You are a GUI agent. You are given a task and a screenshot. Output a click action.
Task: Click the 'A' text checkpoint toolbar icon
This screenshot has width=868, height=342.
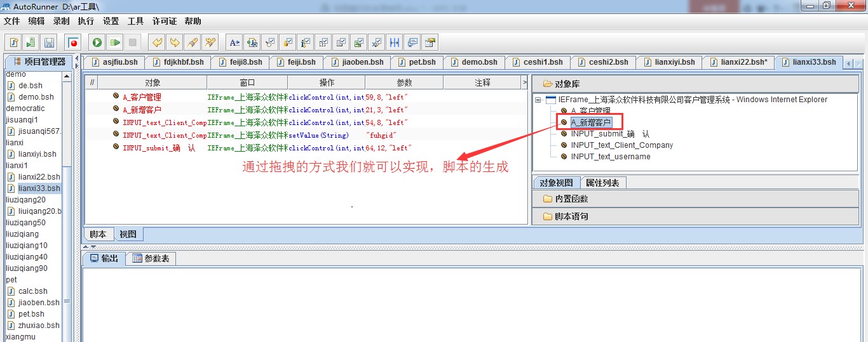click(x=234, y=43)
